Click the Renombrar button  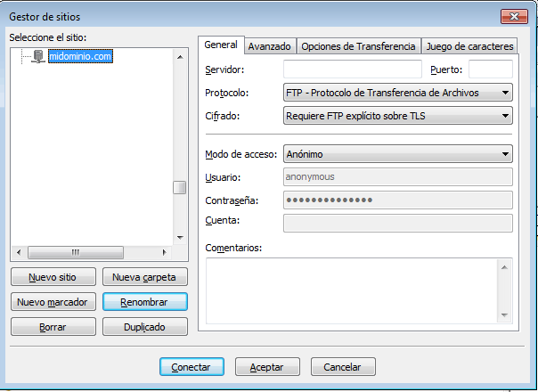point(145,302)
